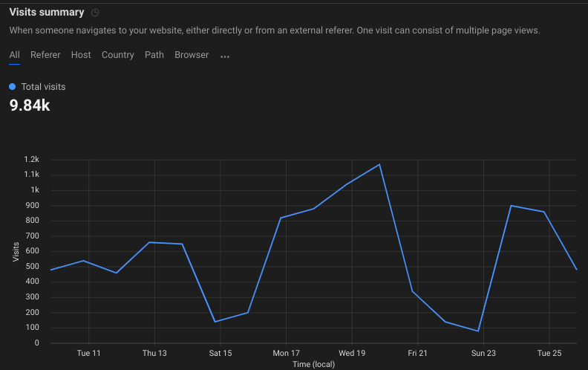Click the Wed 19 x-axis label
588x370 pixels.
(x=351, y=353)
